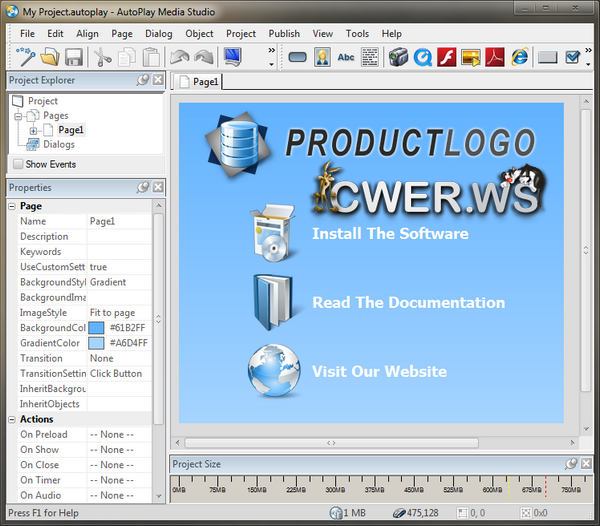The width and height of the screenshot is (600, 526).
Task: Click the Preview monitor icon in toolbar
Action: (x=234, y=57)
